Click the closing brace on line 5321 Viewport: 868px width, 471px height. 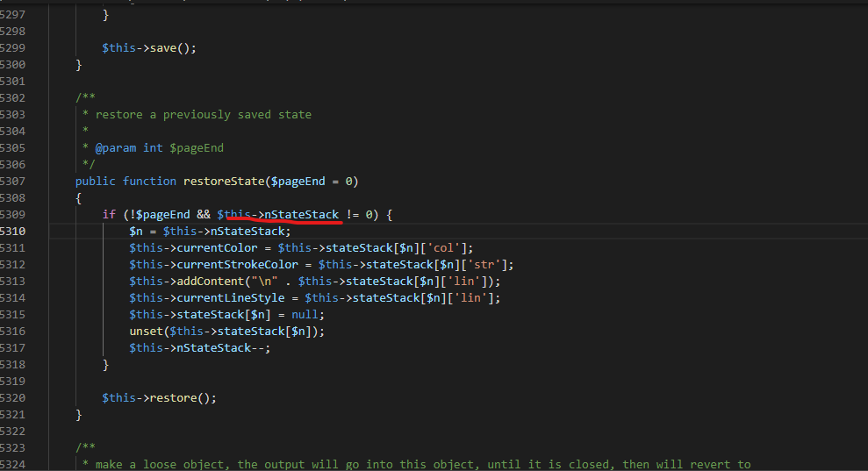point(79,415)
